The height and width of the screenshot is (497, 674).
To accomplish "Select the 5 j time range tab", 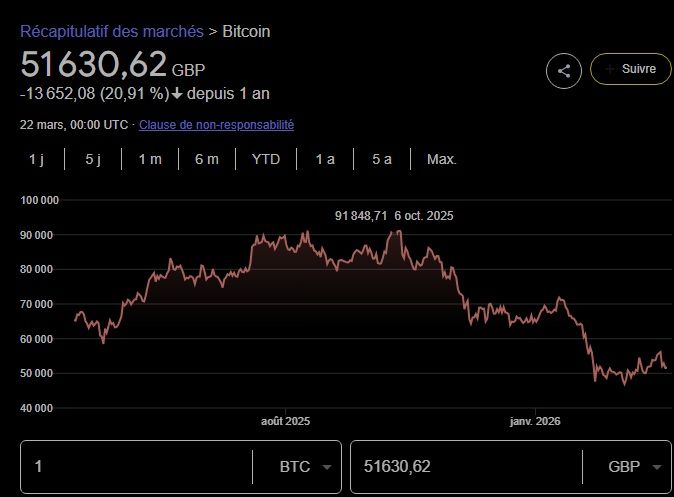I will tap(93, 159).
